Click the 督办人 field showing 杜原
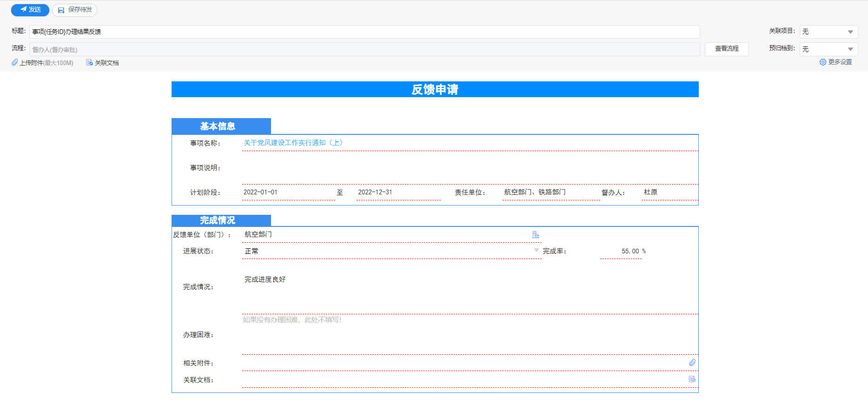Screen dimensions: 868x418 (670, 192)
